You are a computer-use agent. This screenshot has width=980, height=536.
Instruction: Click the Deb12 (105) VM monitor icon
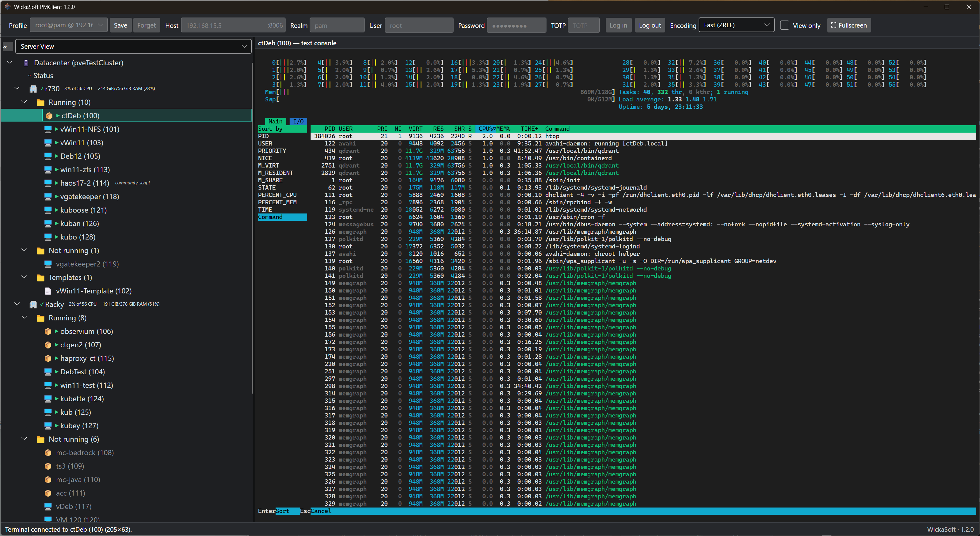tap(48, 156)
